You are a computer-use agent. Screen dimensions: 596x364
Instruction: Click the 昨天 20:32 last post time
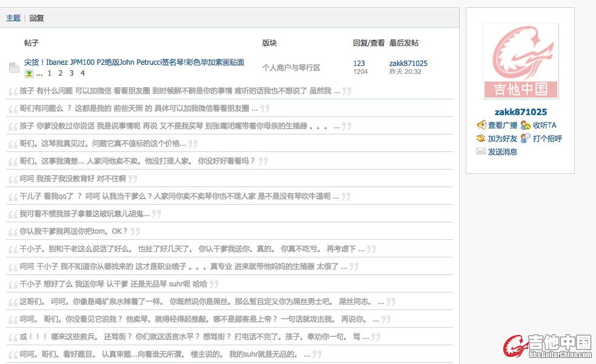tap(405, 72)
